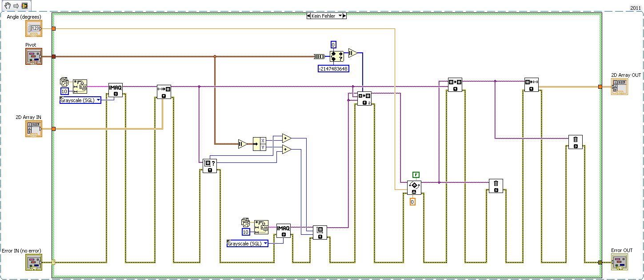Click the '2011' version label
Image resolution: width=644 pixels, height=280 pixels.
[x=636, y=8]
